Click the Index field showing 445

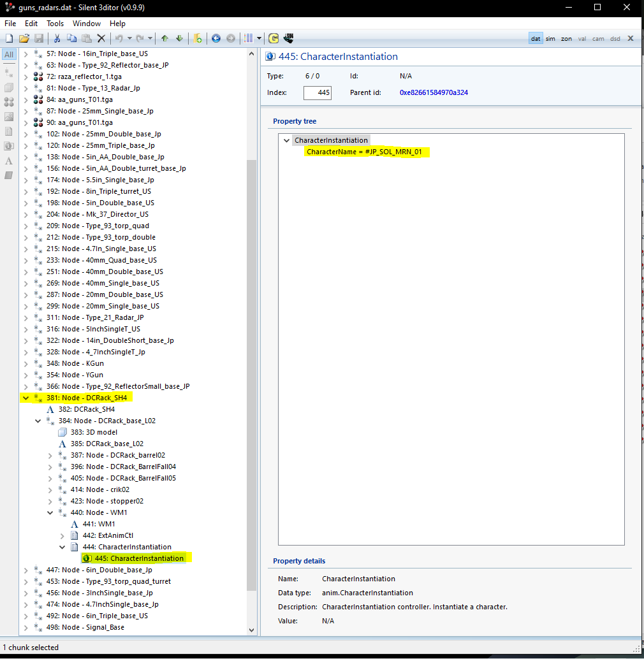pyautogui.click(x=318, y=93)
